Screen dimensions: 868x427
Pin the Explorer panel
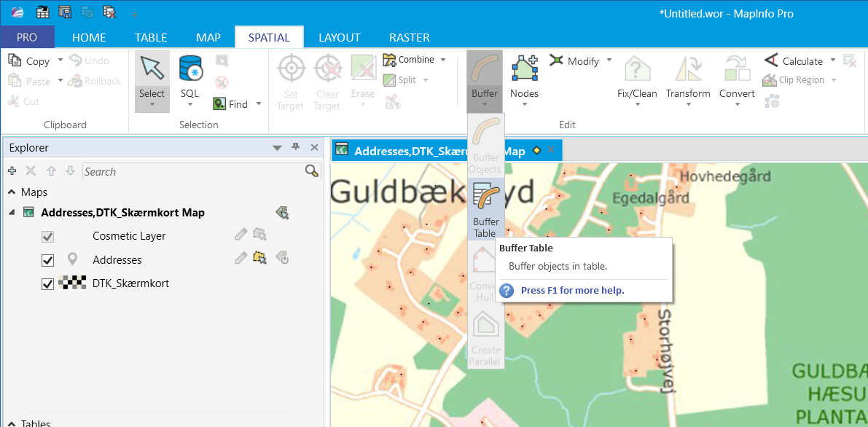(296, 146)
